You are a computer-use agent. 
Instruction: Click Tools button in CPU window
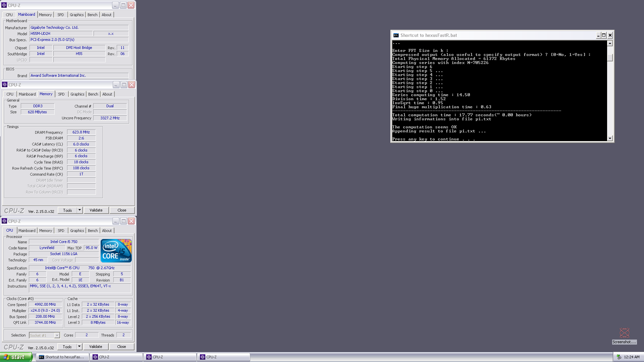click(x=67, y=347)
